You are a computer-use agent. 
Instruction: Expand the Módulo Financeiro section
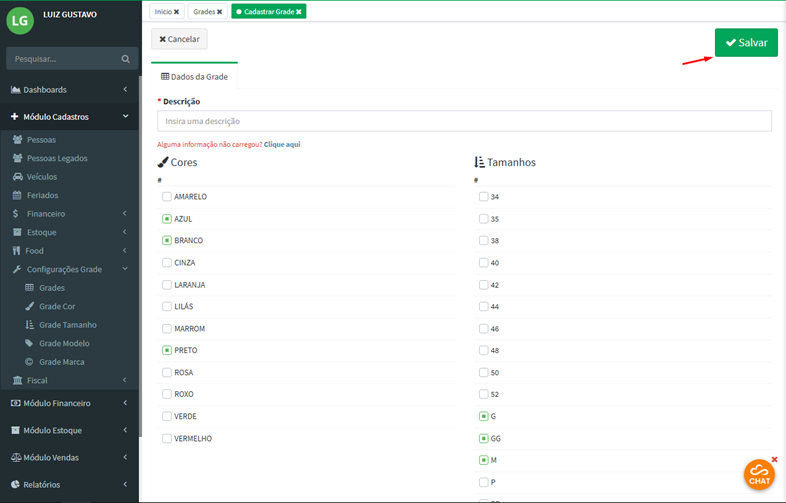pos(70,403)
